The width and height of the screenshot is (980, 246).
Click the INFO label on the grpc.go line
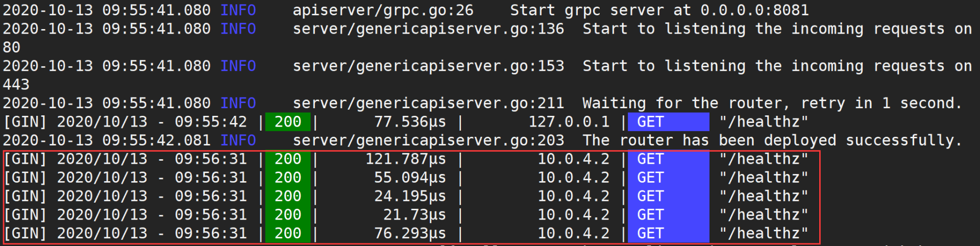point(238,10)
